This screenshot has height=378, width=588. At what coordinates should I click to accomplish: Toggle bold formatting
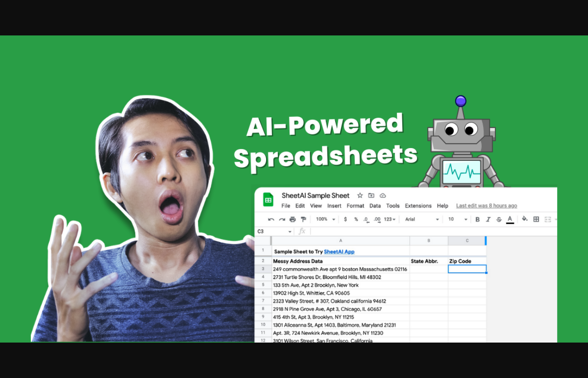point(478,219)
